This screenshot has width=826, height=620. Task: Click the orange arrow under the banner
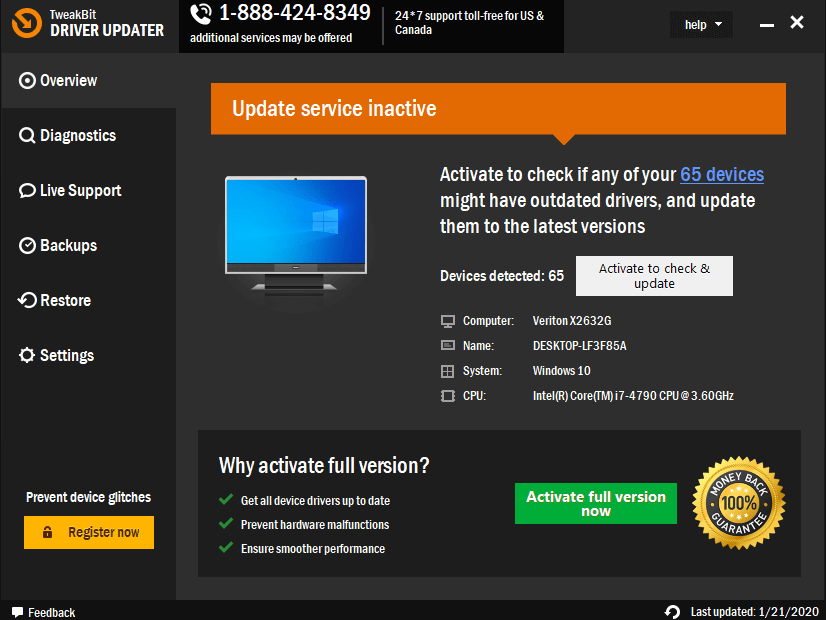562,135
